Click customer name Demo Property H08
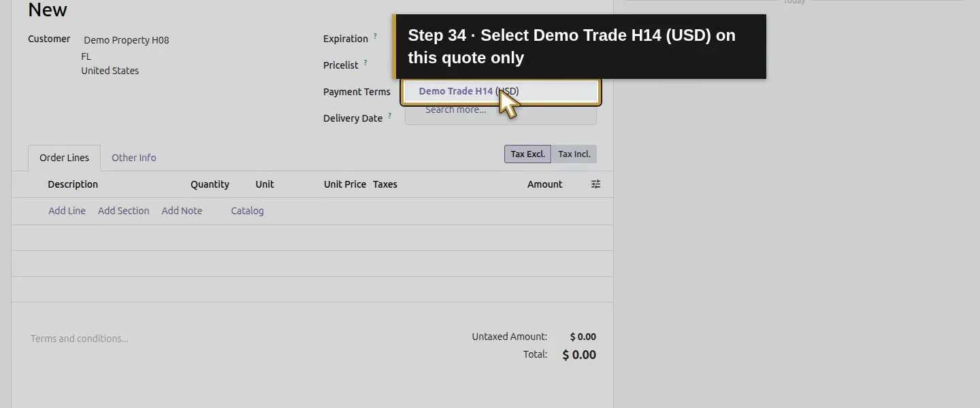Screen dimensions: 980x408 pyautogui.click(x=127, y=40)
